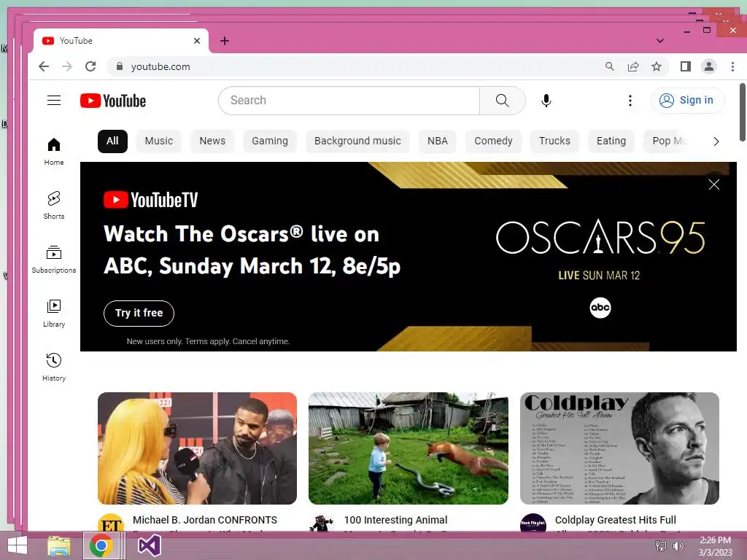
Task: Open the Windows Start button
Action: click(18, 545)
